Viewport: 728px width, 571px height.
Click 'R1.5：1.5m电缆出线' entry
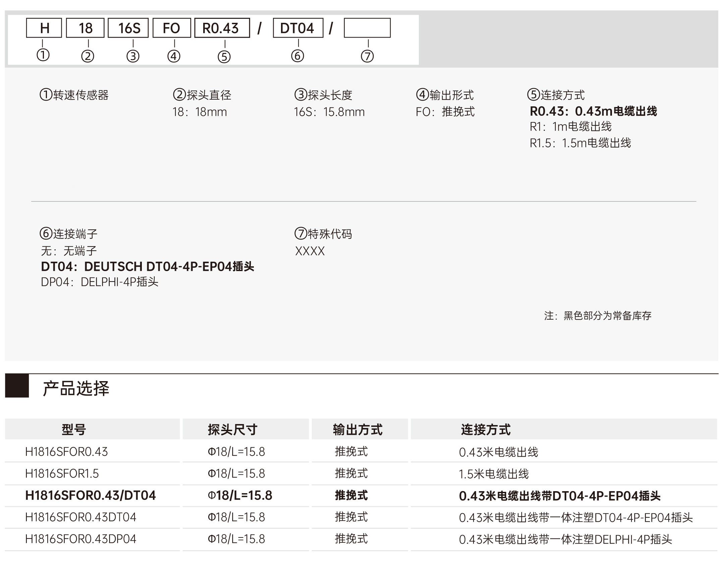(x=580, y=143)
